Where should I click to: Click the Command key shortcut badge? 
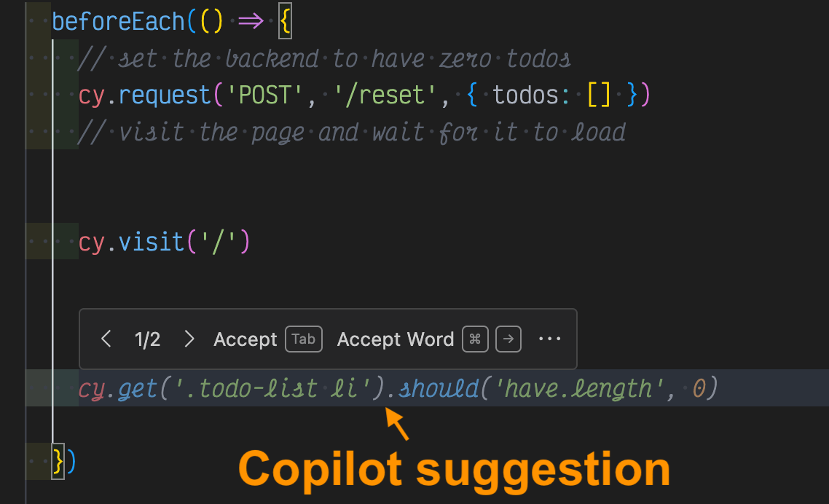(x=475, y=339)
